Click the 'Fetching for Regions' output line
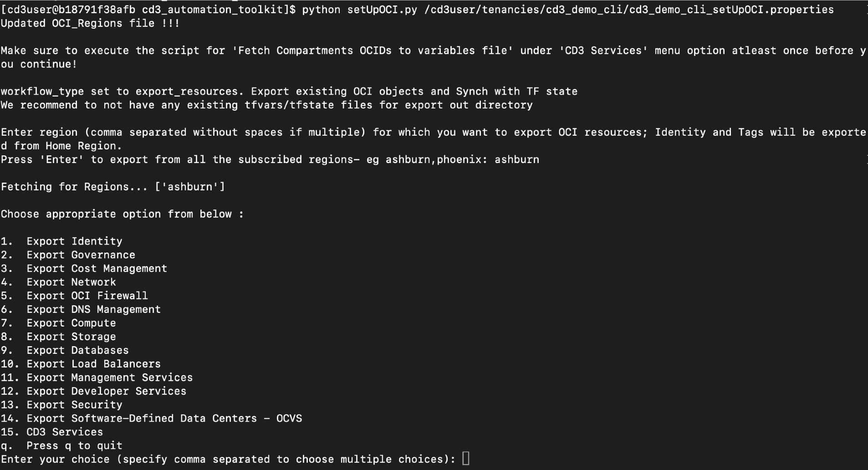Viewport: 868px width, 470px height. (x=113, y=187)
